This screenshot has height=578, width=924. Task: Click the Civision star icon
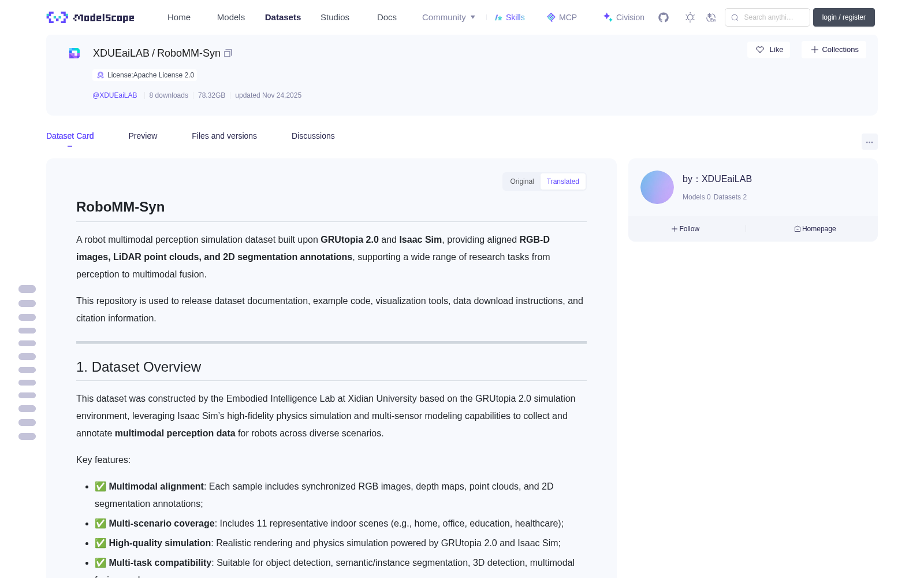pyautogui.click(x=608, y=17)
